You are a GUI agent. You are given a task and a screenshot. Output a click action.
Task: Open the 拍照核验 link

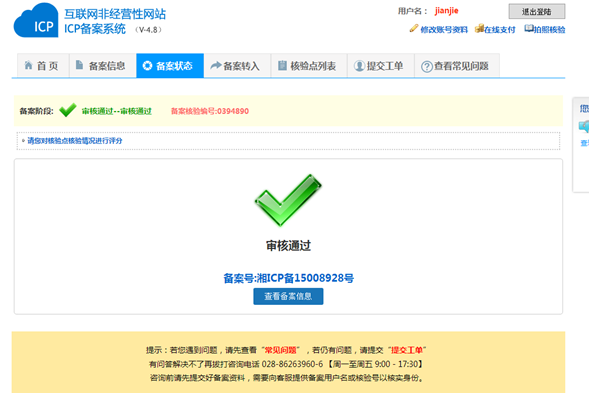click(549, 29)
